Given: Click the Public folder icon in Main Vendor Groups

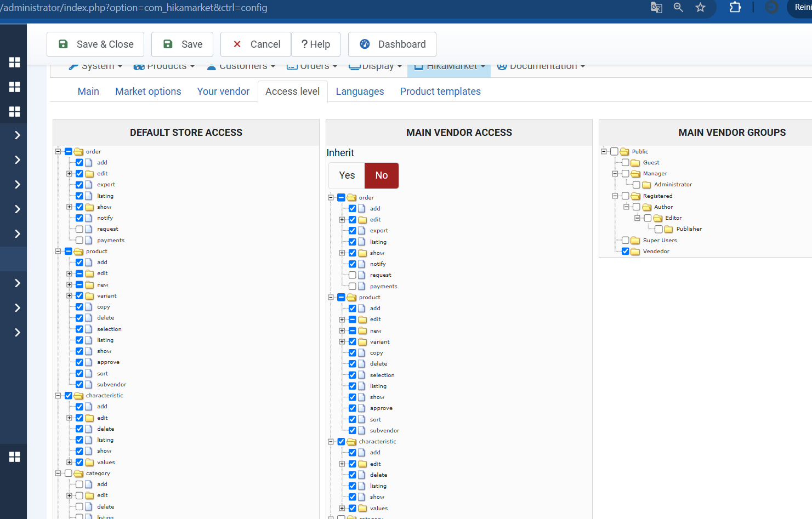Looking at the screenshot, I should click(x=624, y=152).
